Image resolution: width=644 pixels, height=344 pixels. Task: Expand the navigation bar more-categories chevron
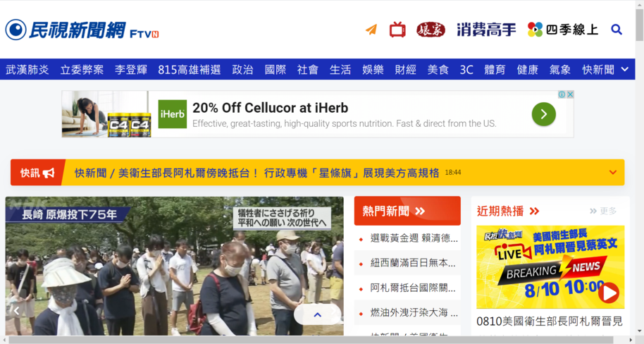coord(625,70)
